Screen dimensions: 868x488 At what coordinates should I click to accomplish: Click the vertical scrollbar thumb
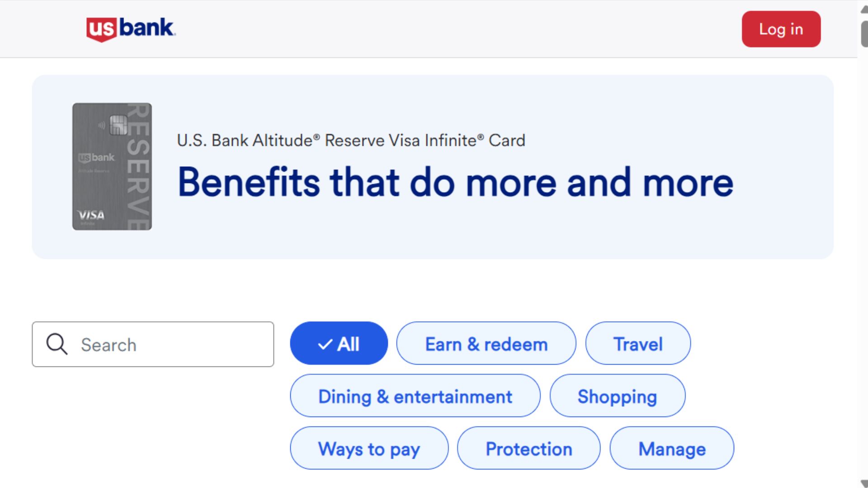[x=864, y=33]
